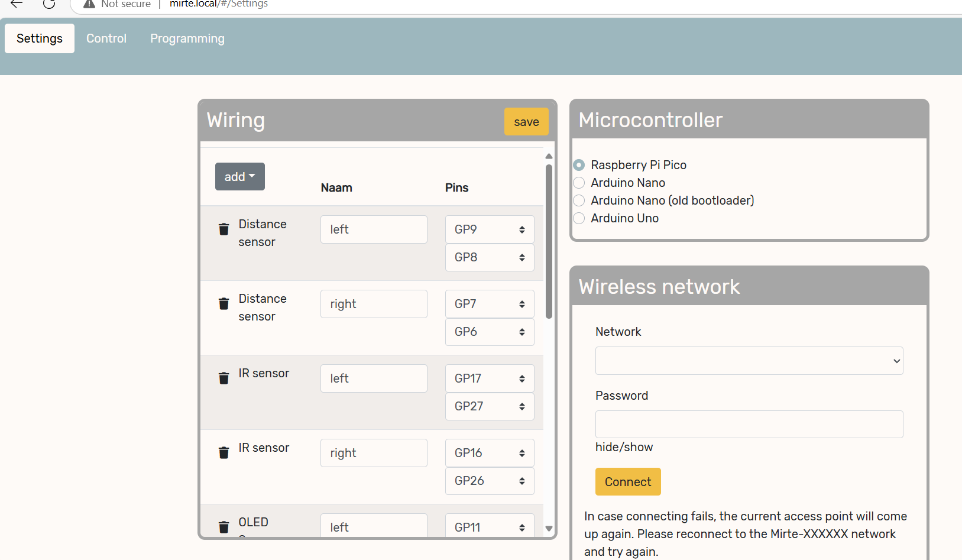Screen dimensions: 962x560
Task: Expand the GP17 pin dropdown
Action: 490,378
